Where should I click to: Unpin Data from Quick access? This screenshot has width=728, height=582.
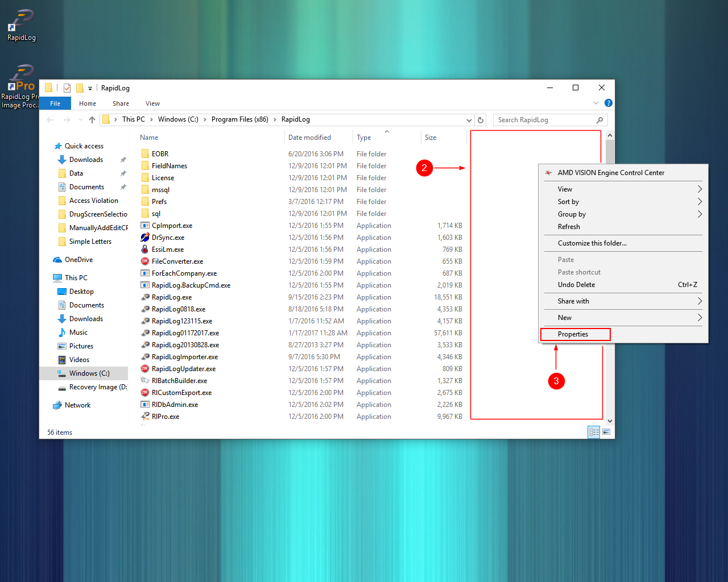coord(123,173)
